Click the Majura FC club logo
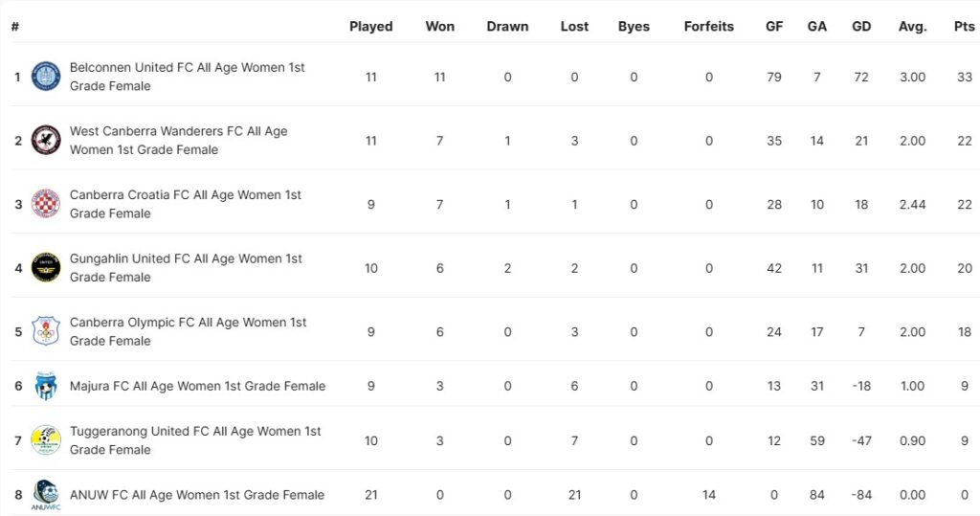The height and width of the screenshot is (516, 980). click(x=46, y=386)
